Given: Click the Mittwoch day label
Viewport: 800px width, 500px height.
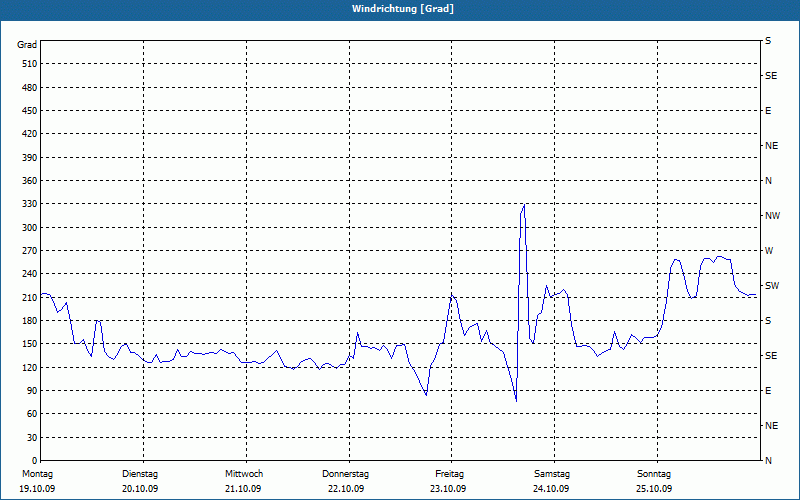Looking at the screenshot, I should tap(244, 474).
